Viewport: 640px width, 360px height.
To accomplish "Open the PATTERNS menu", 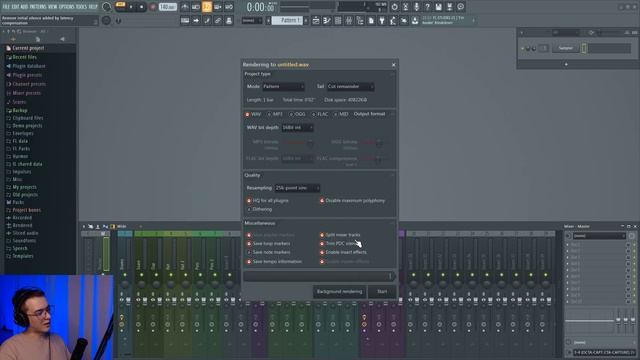I will (x=38, y=7).
